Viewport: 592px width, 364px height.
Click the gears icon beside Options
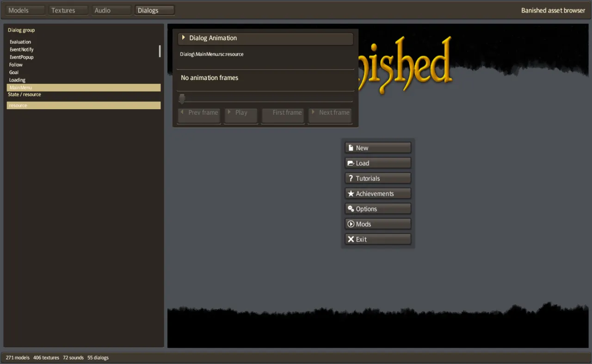[351, 209]
